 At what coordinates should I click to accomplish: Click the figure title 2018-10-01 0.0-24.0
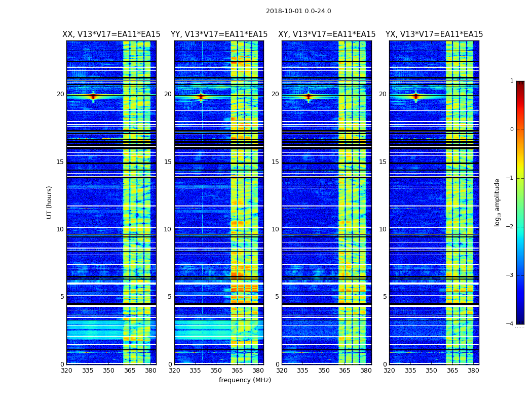298,11
